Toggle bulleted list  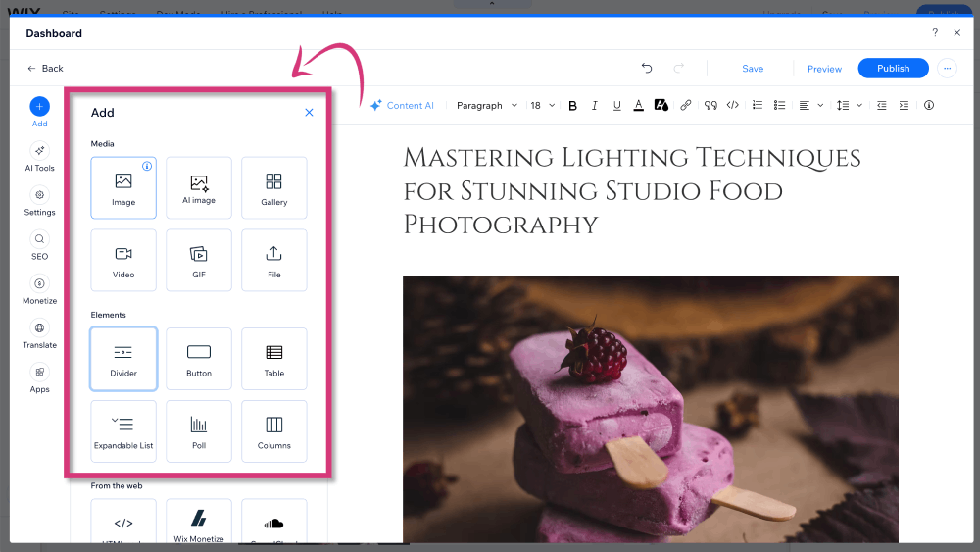pyautogui.click(x=779, y=106)
